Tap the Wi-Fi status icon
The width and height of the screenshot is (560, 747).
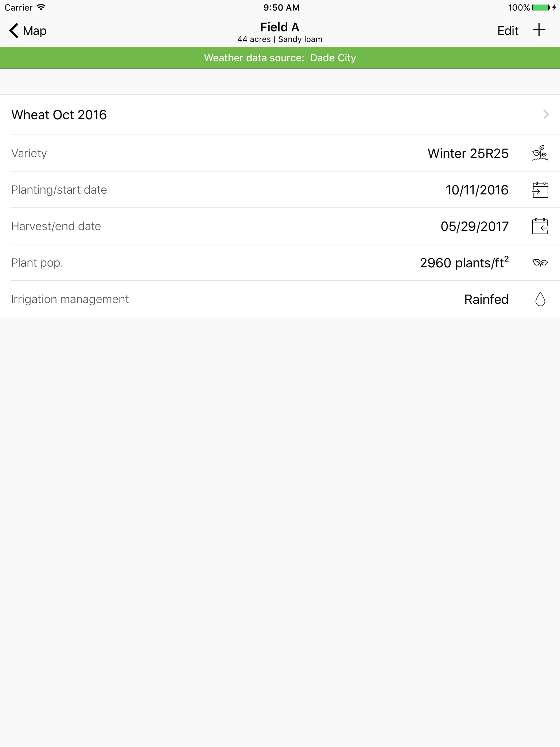pos(41,7)
